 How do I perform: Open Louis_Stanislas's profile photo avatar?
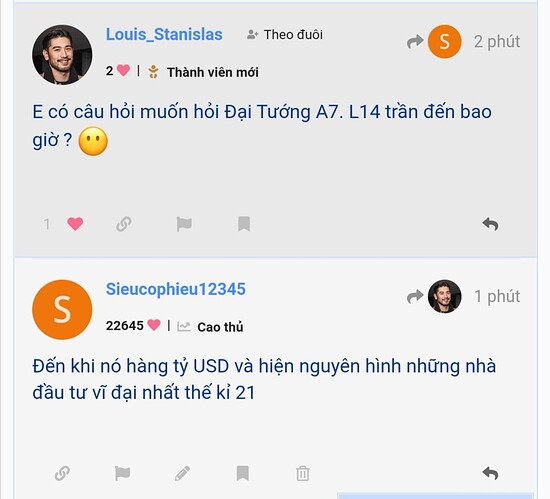tap(62, 55)
